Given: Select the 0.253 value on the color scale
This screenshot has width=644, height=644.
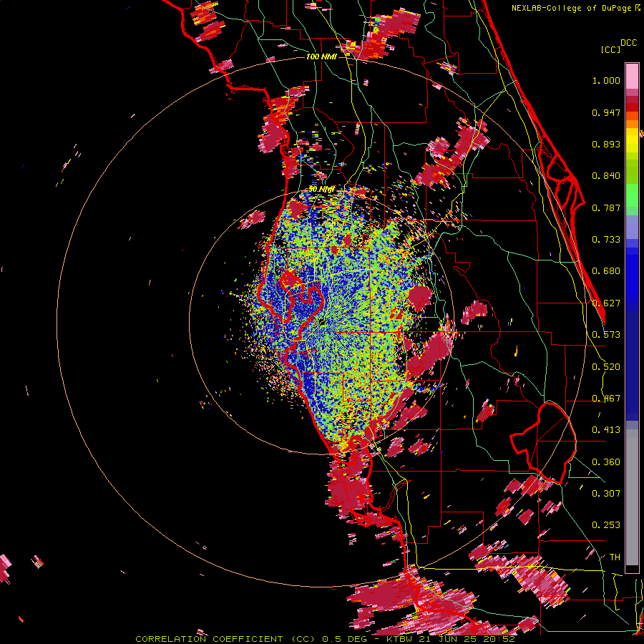Looking at the screenshot, I should (606, 525).
